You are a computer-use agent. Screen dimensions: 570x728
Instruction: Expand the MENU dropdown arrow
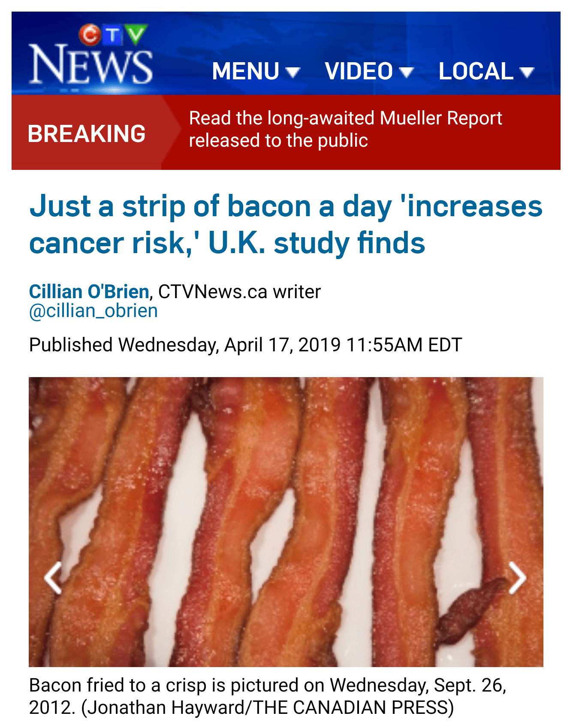293,72
